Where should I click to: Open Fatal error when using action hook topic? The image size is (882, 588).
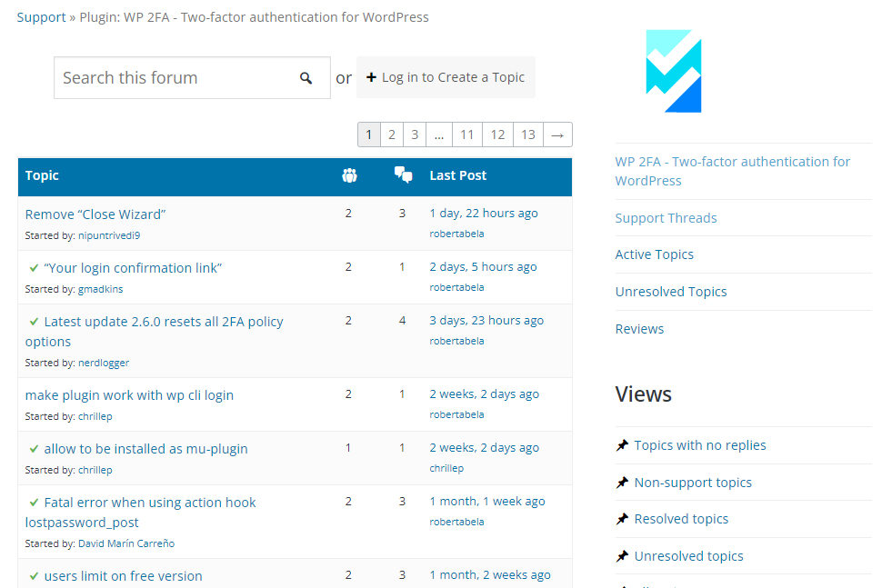(x=141, y=513)
